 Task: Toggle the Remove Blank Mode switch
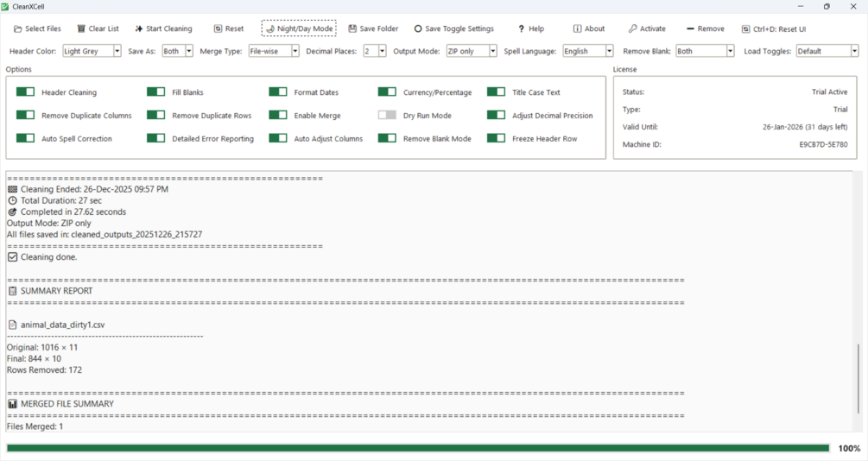click(x=388, y=138)
